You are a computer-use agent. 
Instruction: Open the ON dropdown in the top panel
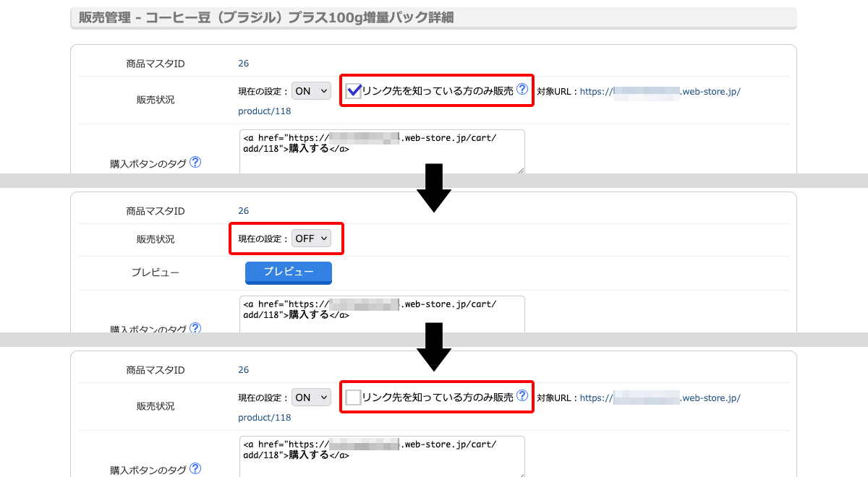coord(311,91)
